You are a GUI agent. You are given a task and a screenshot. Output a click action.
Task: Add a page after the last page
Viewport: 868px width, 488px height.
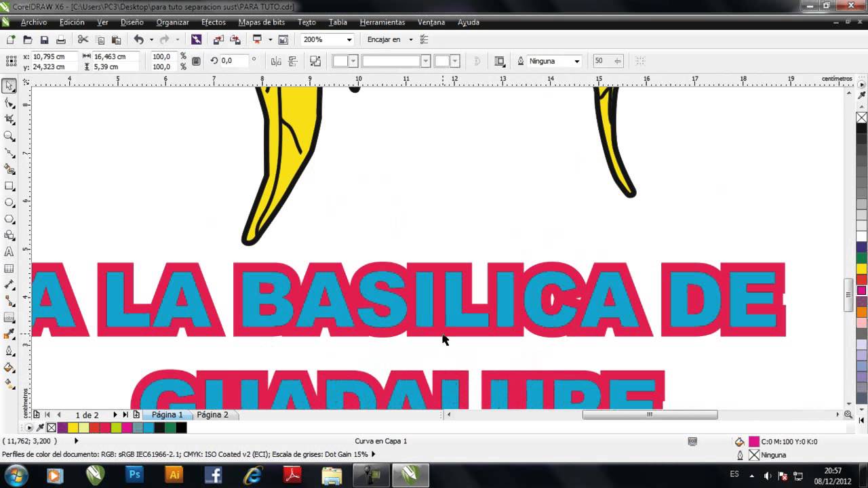pyautogui.click(x=136, y=415)
